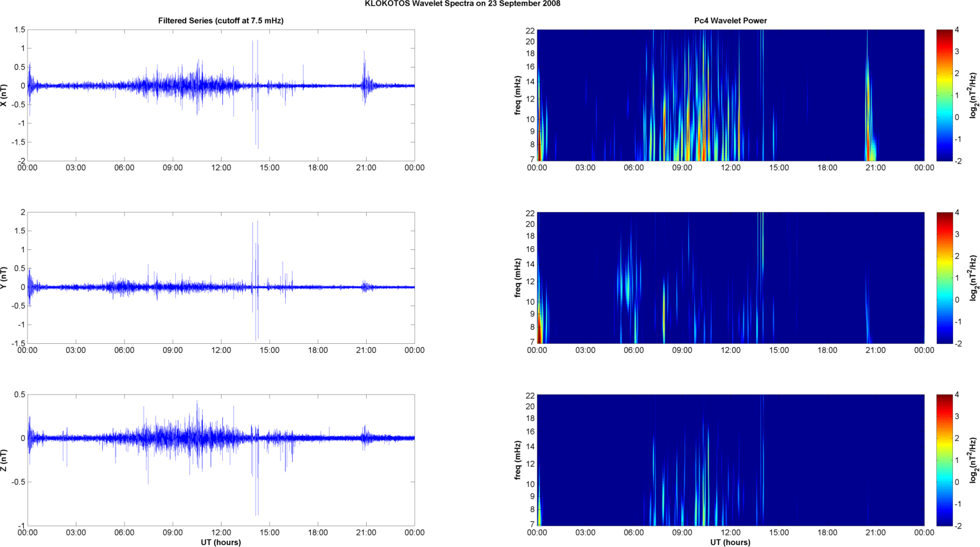Click the 12:00 tick label under X time series
This screenshot has height=547, width=980.
tap(221, 168)
